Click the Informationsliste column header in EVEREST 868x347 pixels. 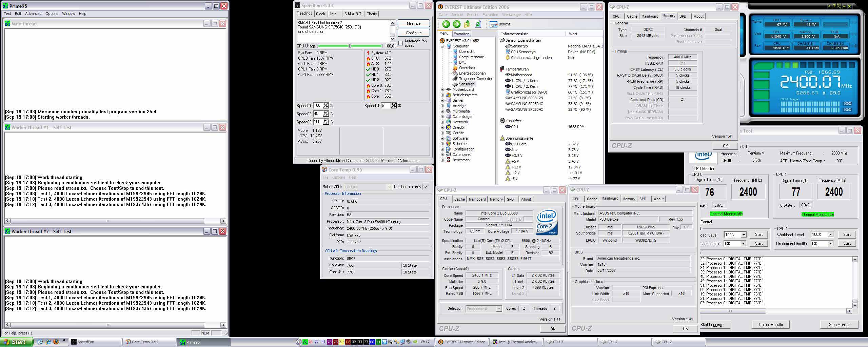pyautogui.click(x=532, y=34)
